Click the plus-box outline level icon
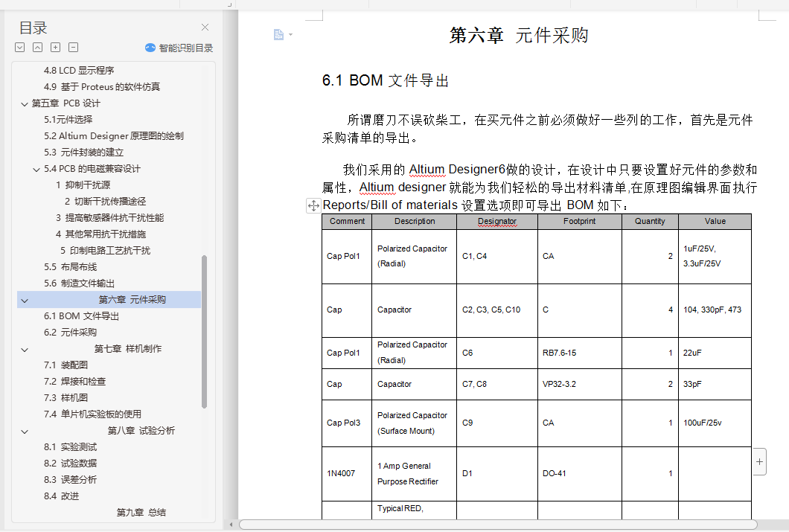The width and height of the screenshot is (789, 532). (55, 48)
